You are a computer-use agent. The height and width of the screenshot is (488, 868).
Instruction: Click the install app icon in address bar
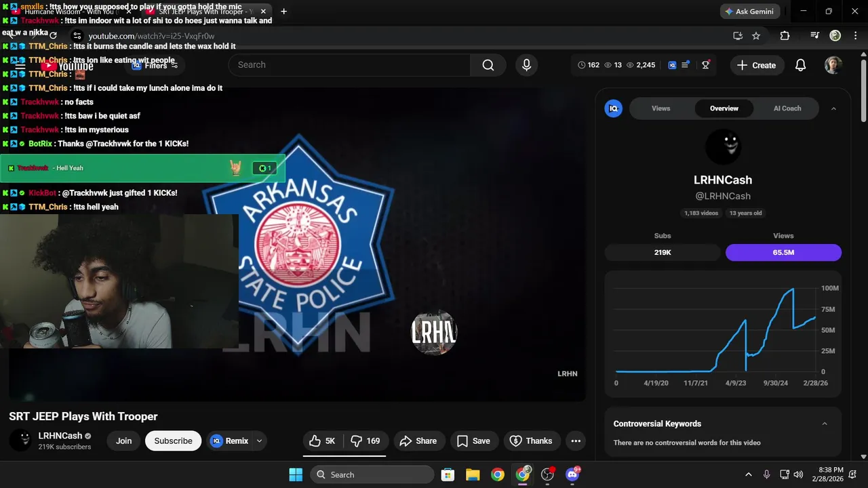(738, 36)
